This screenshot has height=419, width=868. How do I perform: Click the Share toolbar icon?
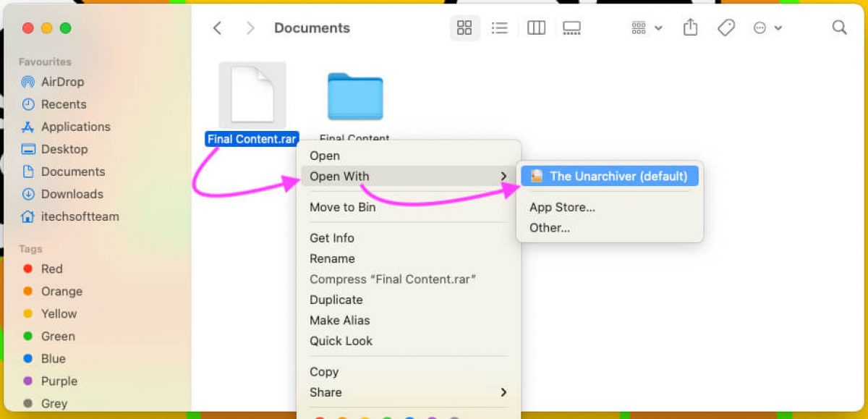click(x=690, y=27)
